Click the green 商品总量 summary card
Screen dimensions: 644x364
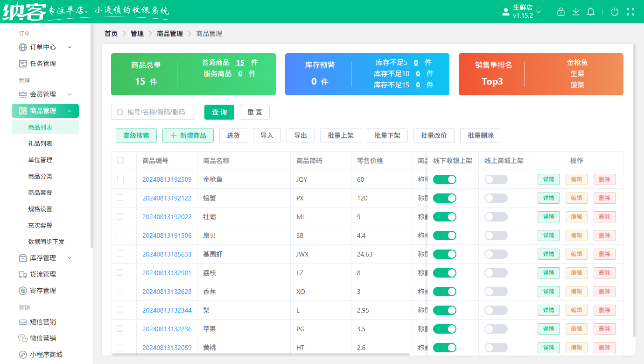(193, 74)
